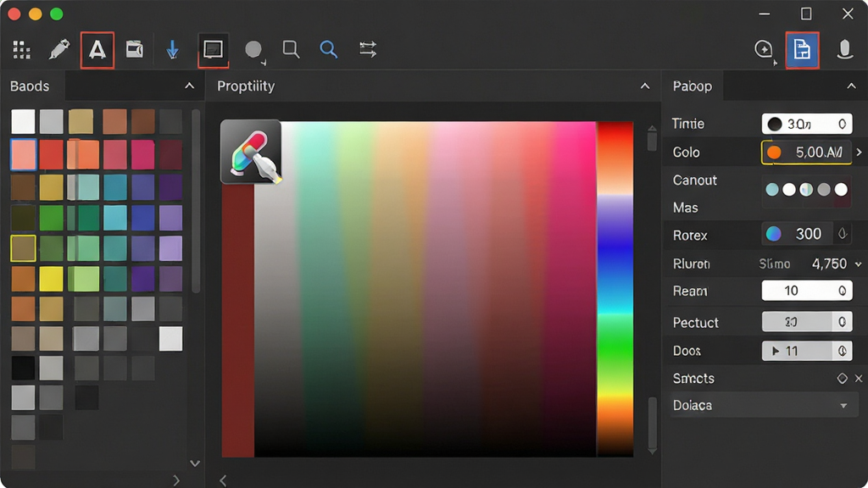Close the Smcts row with X
Screen dimensions: 868x488
click(859, 379)
